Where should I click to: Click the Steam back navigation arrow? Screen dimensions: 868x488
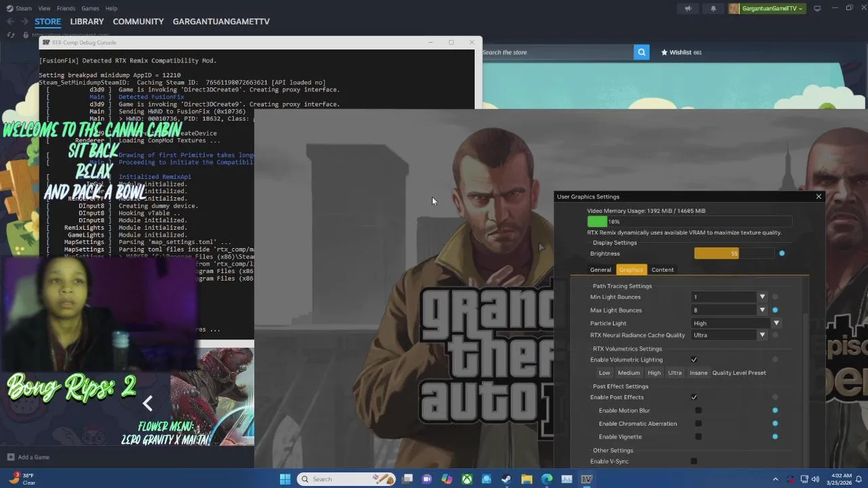pyautogui.click(x=10, y=22)
